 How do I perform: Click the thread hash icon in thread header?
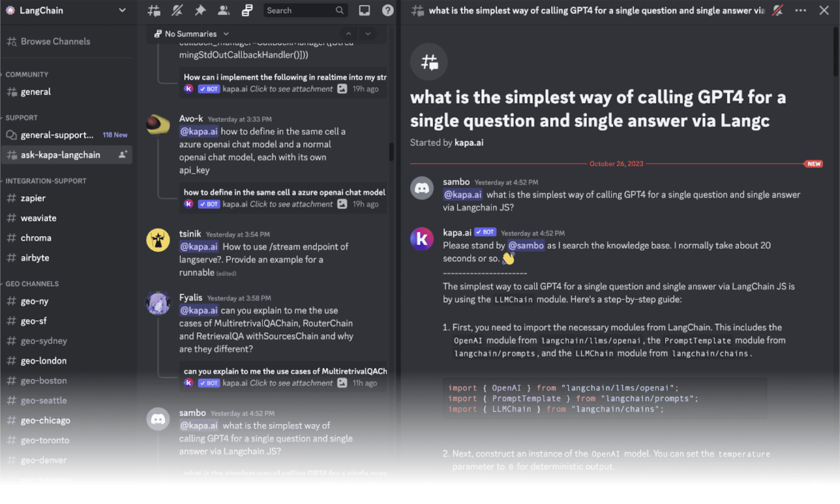tap(417, 10)
